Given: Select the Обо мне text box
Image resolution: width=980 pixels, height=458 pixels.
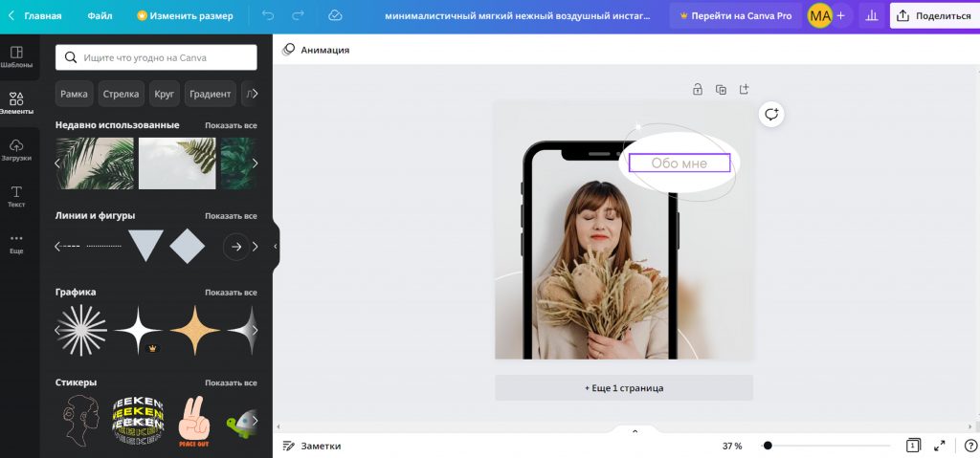Looking at the screenshot, I should click(x=679, y=164).
